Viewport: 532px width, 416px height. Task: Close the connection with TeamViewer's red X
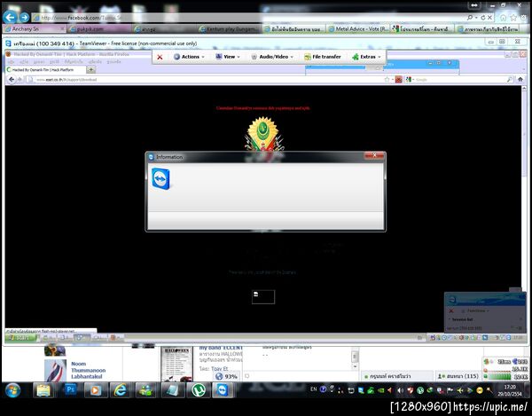160,57
